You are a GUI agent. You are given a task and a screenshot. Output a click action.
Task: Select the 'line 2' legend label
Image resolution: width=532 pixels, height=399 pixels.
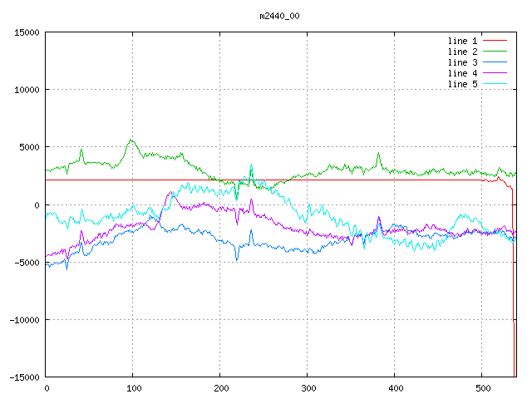[x=462, y=52]
